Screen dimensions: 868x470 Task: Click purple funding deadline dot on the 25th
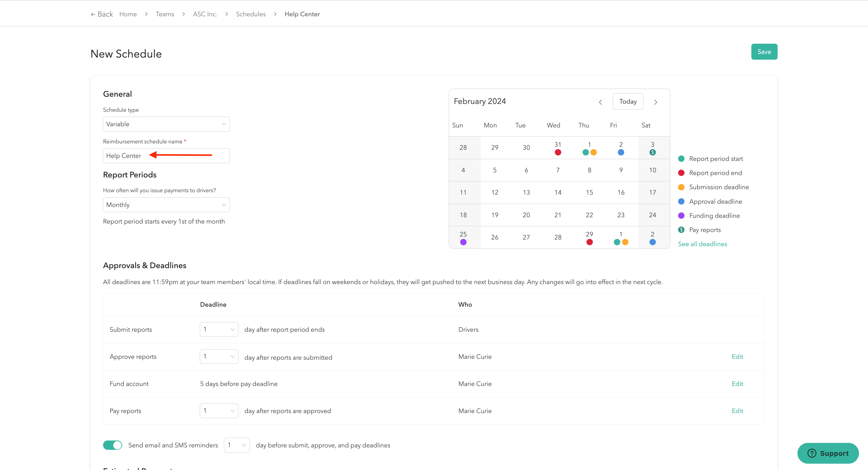click(463, 242)
